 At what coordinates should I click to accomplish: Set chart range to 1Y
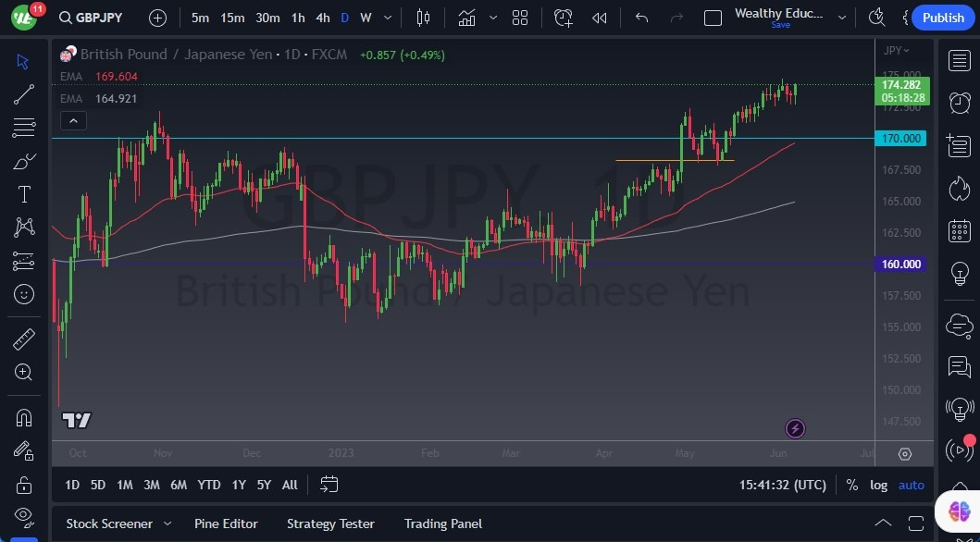[x=238, y=485]
